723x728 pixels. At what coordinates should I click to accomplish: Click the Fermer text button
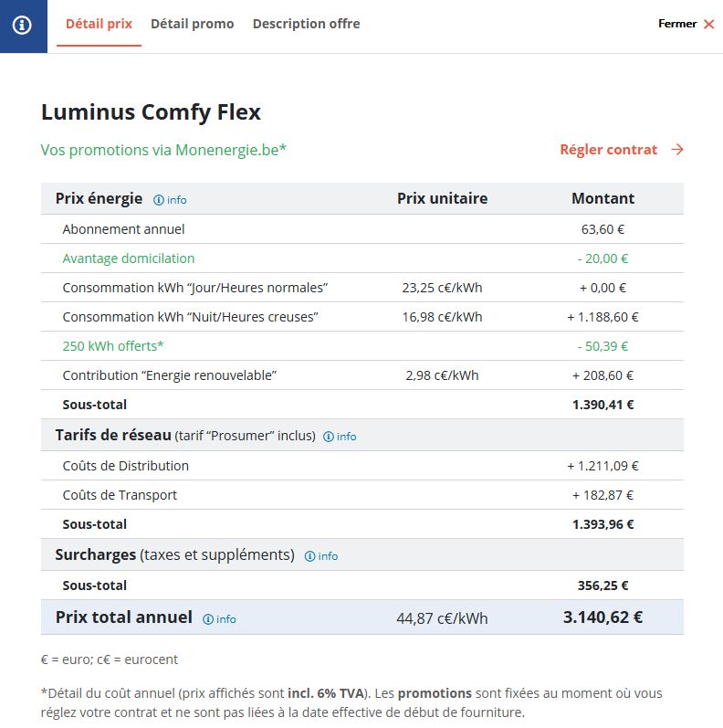click(677, 24)
